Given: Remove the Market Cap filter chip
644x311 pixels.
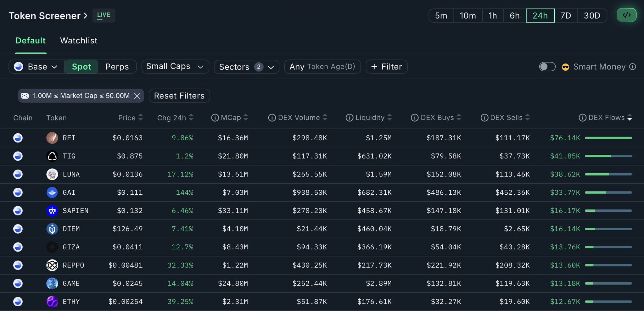Looking at the screenshot, I should click(x=137, y=96).
